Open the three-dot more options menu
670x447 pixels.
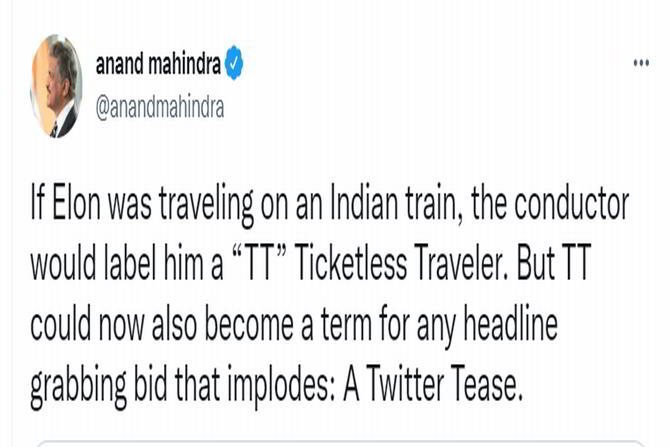point(641,63)
